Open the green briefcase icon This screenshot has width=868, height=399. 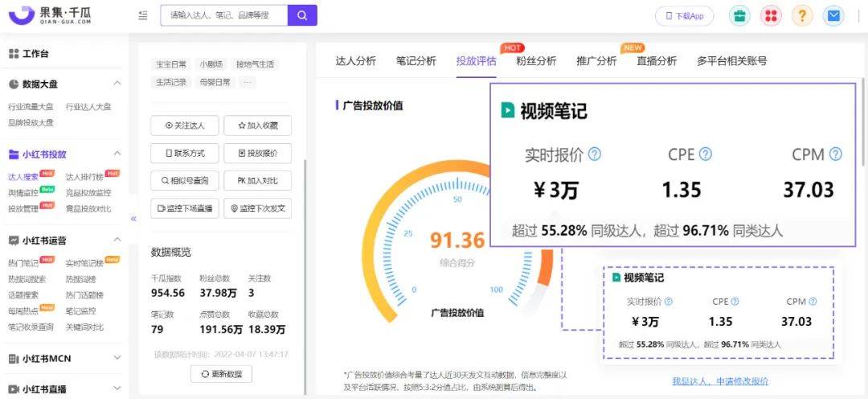click(739, 16)
